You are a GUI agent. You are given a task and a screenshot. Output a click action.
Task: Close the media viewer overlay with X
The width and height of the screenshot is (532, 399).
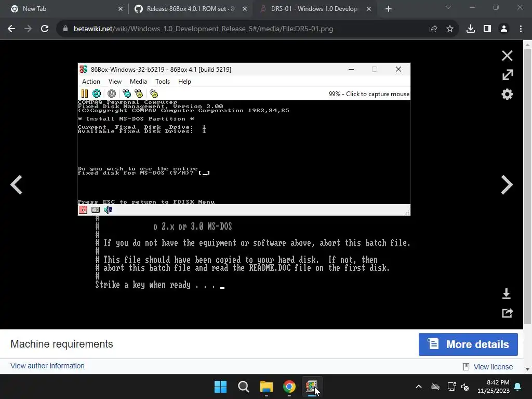pyautogui.click(x=507, y=56)
